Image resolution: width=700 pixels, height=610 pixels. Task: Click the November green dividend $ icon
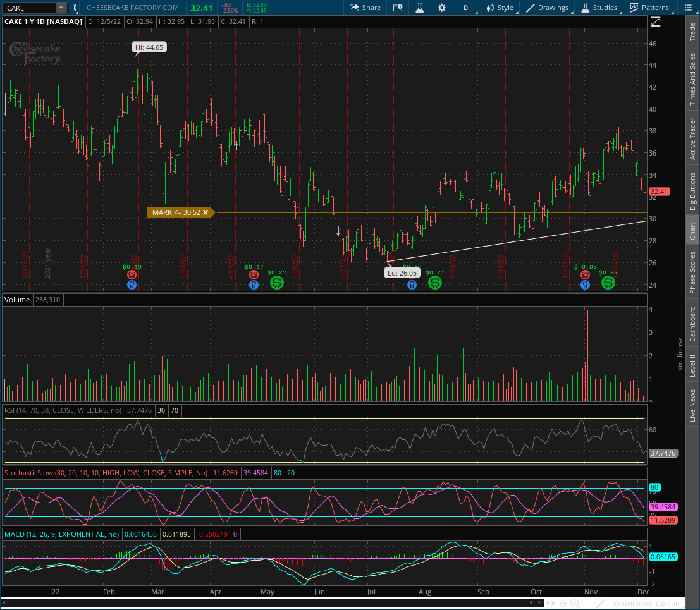coord(608,283)
